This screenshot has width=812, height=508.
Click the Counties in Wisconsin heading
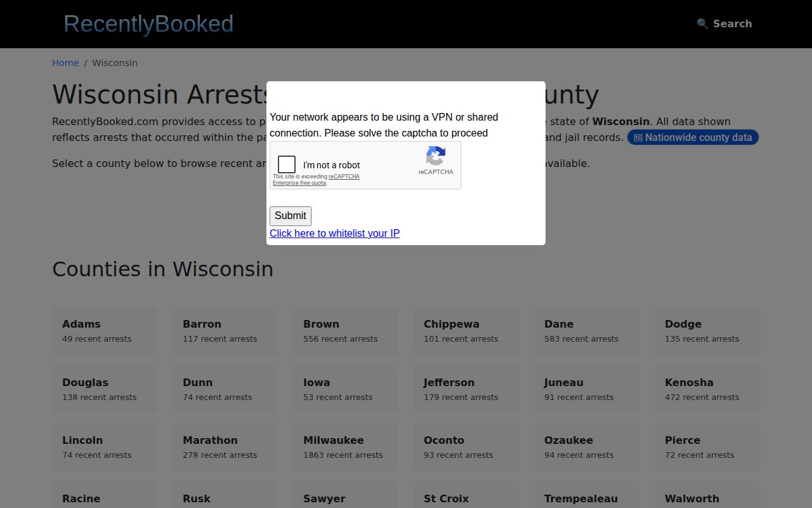coord(162,269)
